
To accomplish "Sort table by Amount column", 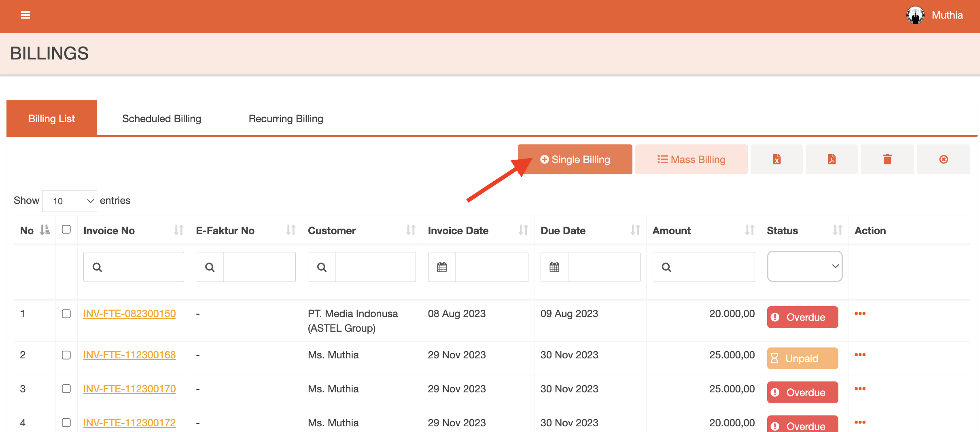I will pyautogui.click(x=749, y=230).
